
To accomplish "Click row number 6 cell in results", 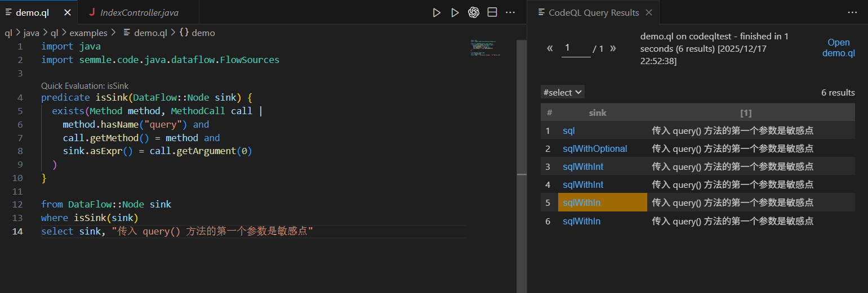I will coord(548,221).
